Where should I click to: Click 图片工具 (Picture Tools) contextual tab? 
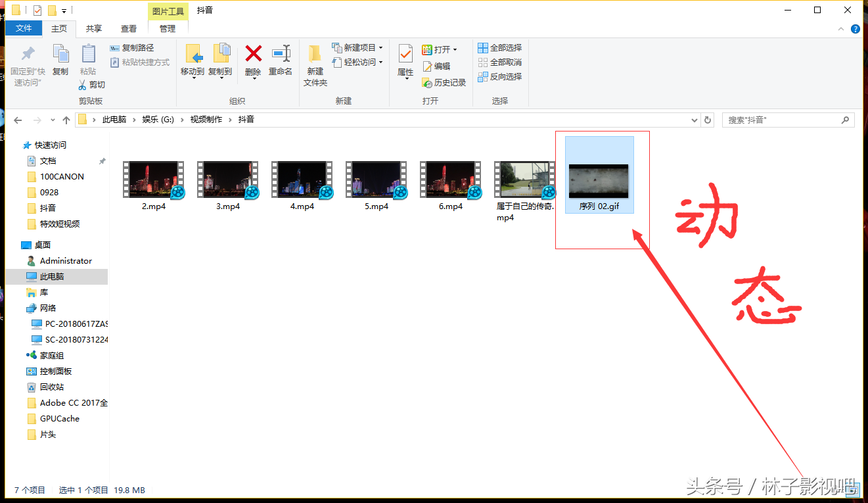pyautogui.click(x=168, y=11)
